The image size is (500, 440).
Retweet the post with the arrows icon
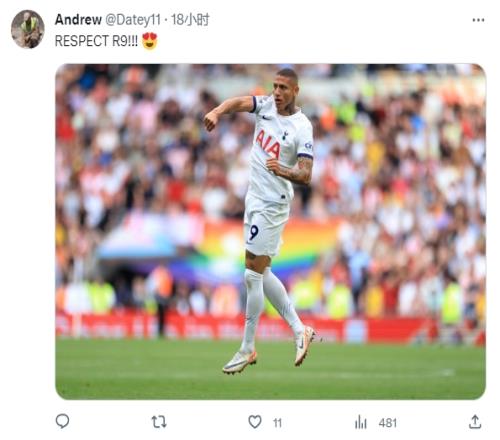click(159, 422)
